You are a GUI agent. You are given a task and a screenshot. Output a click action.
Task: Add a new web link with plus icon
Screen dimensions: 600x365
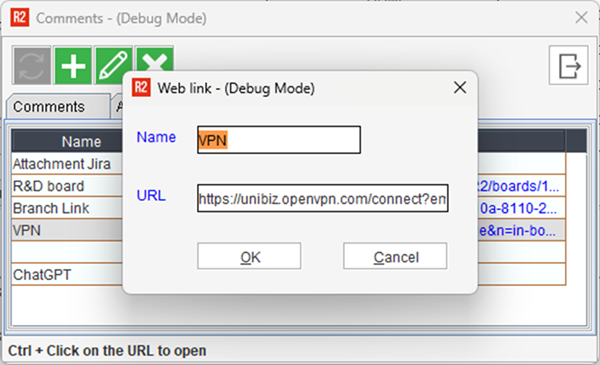pyautogui.click(x=73, y=65)
